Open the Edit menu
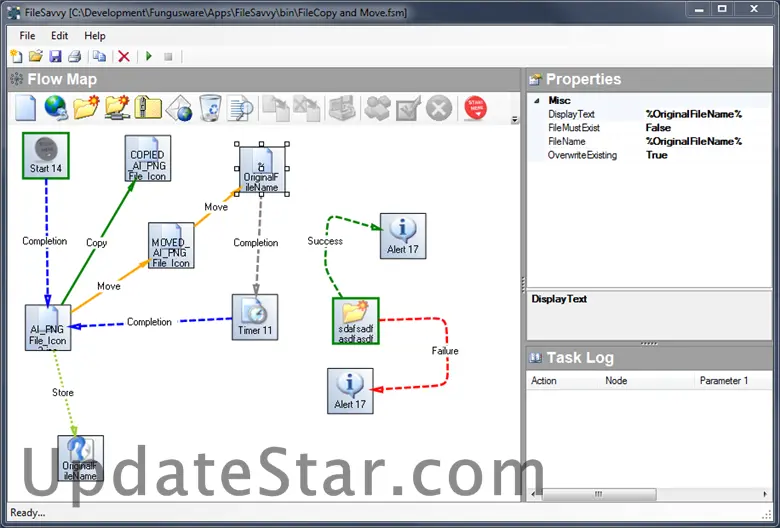This screenshot has width=780, height=528. pos(59,36)
